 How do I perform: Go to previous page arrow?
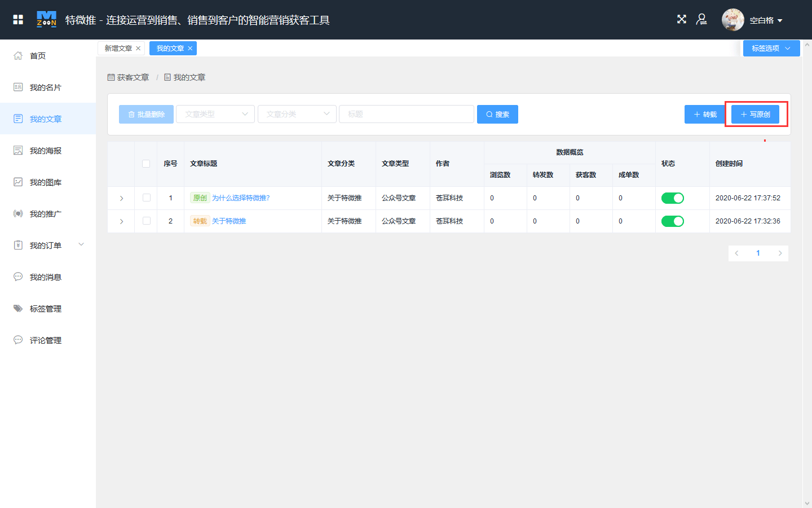click(736, 253)
